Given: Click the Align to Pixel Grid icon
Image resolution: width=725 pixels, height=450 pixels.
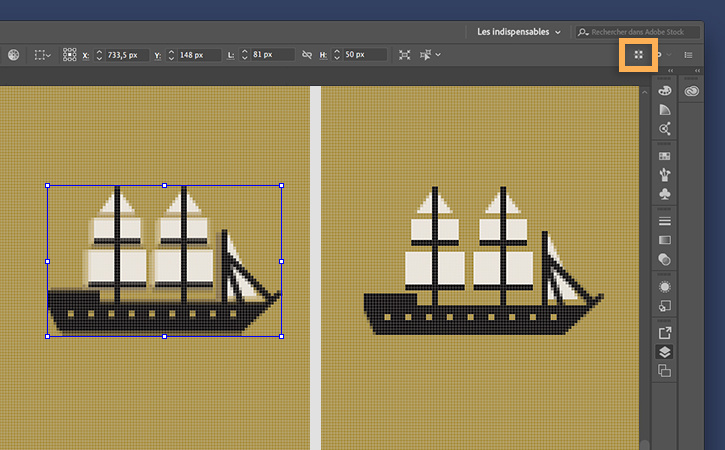Looking at the screenshot, I should 638,55.
